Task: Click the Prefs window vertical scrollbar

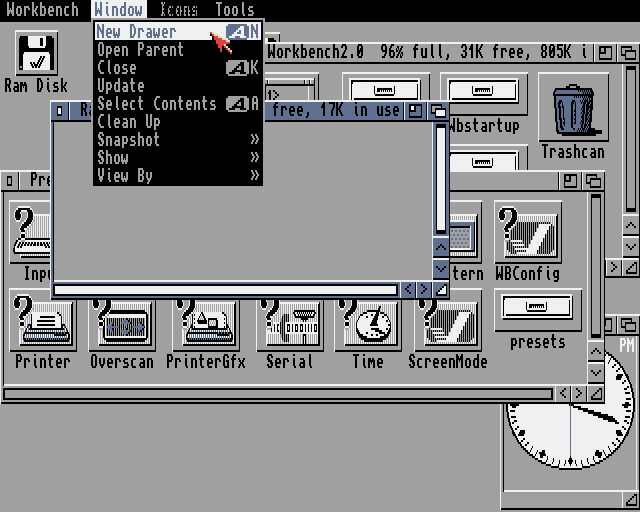Action: tap(596, 266)
